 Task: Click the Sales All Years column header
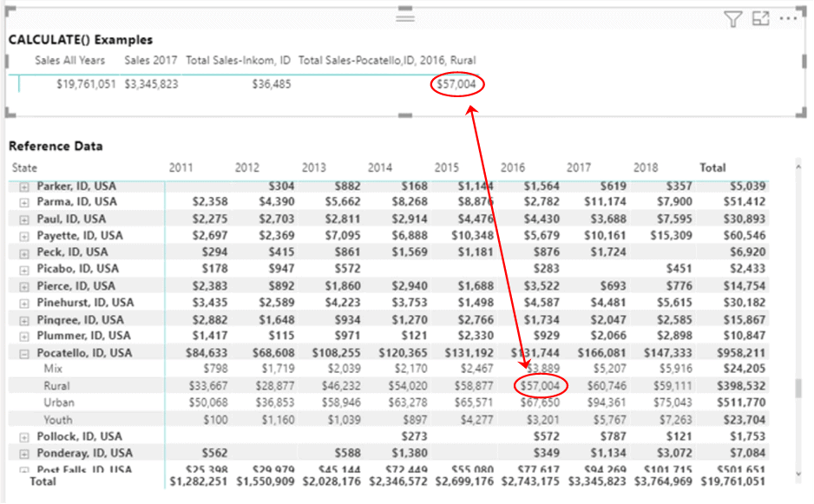pos(69,60)
